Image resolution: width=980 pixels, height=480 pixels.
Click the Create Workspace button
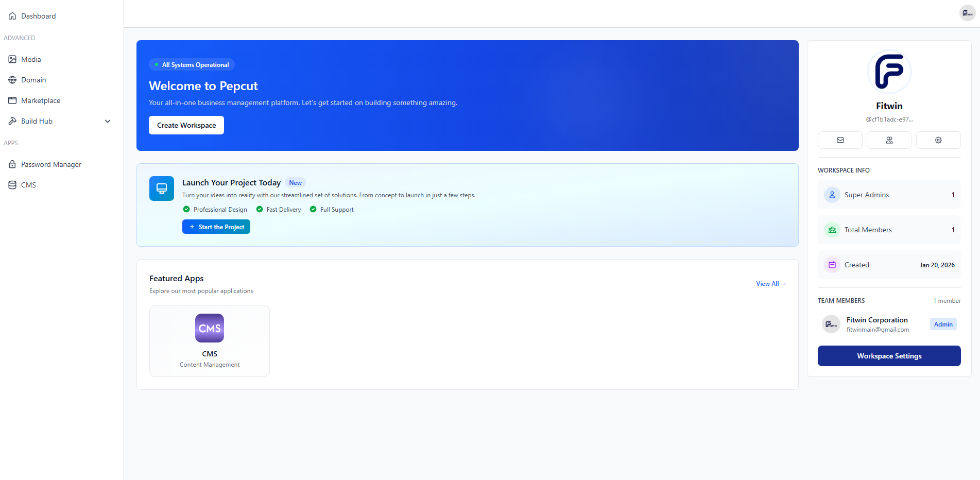click(186, 125)
